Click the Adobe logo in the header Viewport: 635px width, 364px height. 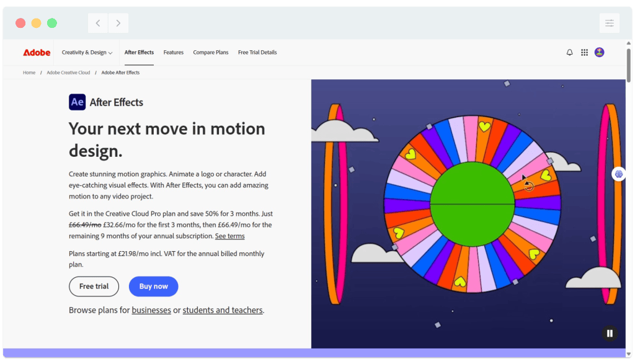point(37,53)
